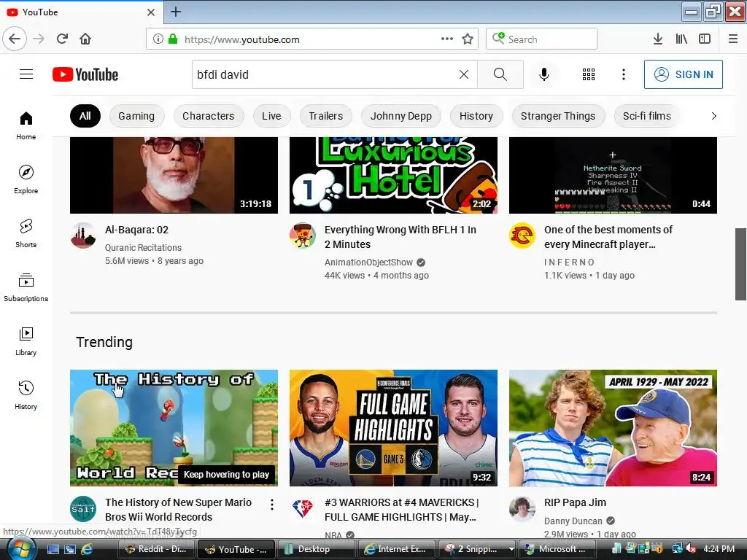Open a new browser tab
Viewport: 747px width, 560px height.
click(175, 12)
